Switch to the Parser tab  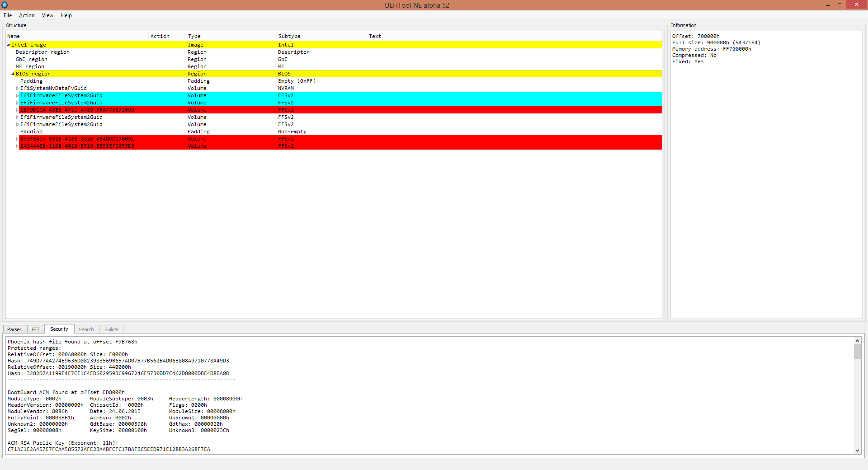(x=14, y=329)
